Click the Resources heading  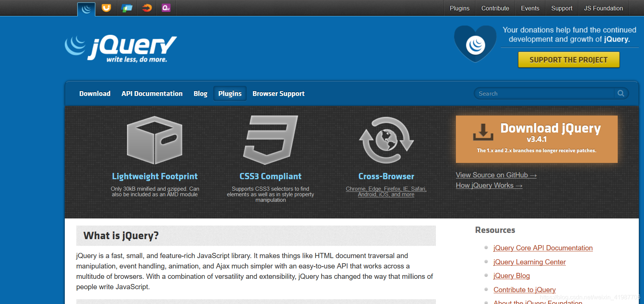tap(495, 230)
